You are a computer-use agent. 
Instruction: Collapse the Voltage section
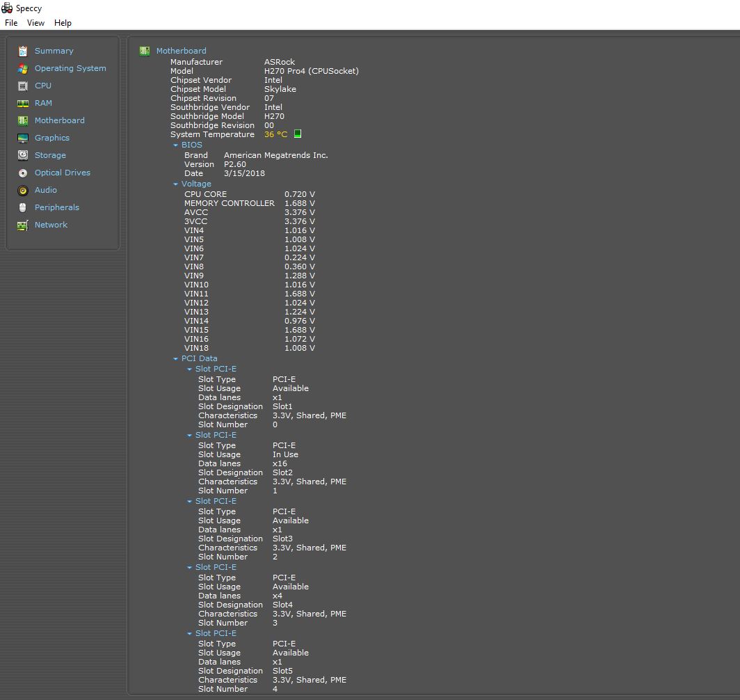(x=176, y=184)
